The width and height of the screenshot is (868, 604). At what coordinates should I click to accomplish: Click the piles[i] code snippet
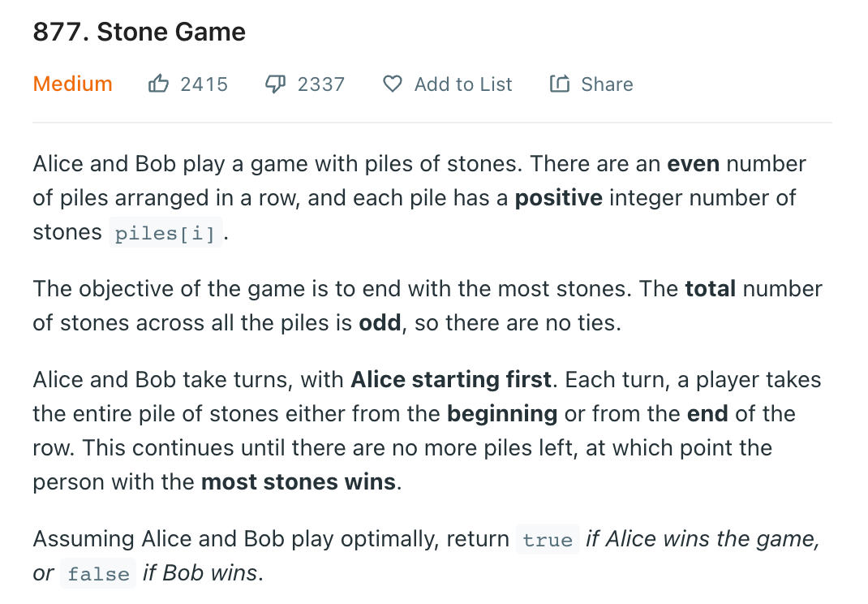[x=165, y=233]
